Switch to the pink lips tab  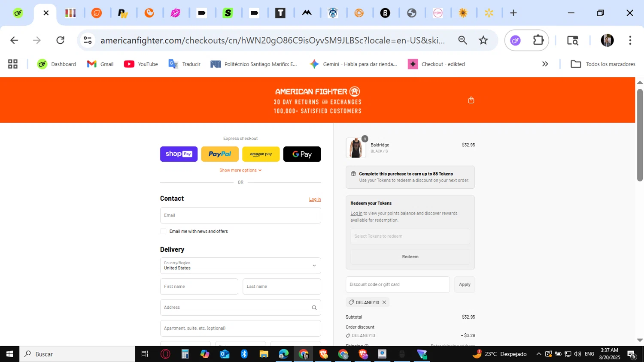[x=175, y=13]
